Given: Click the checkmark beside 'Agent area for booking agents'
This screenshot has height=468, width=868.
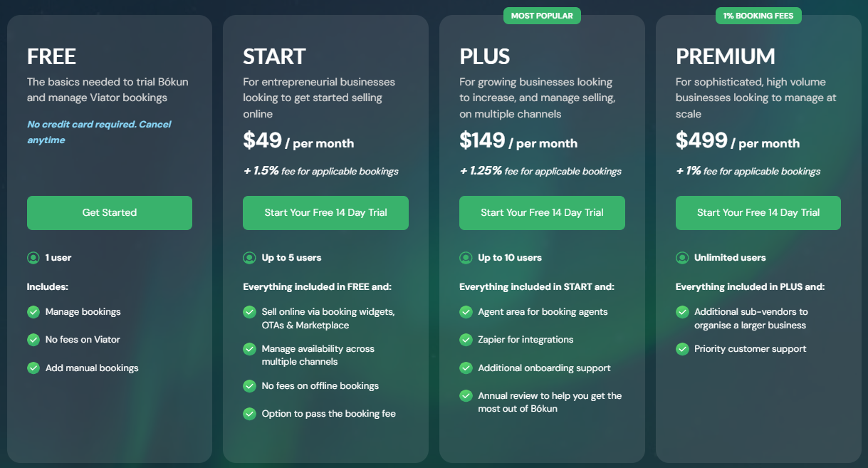Looking at the screenshot, I should 466,312.
